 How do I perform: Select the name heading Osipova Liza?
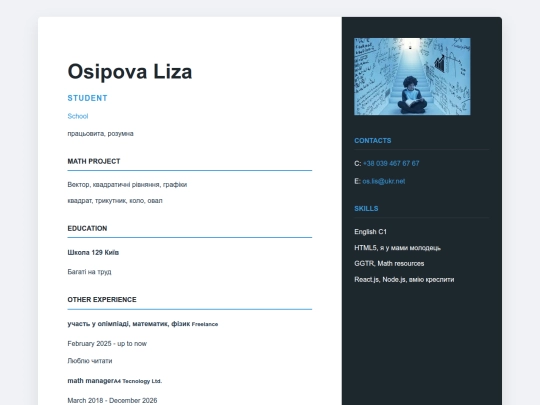130,72
